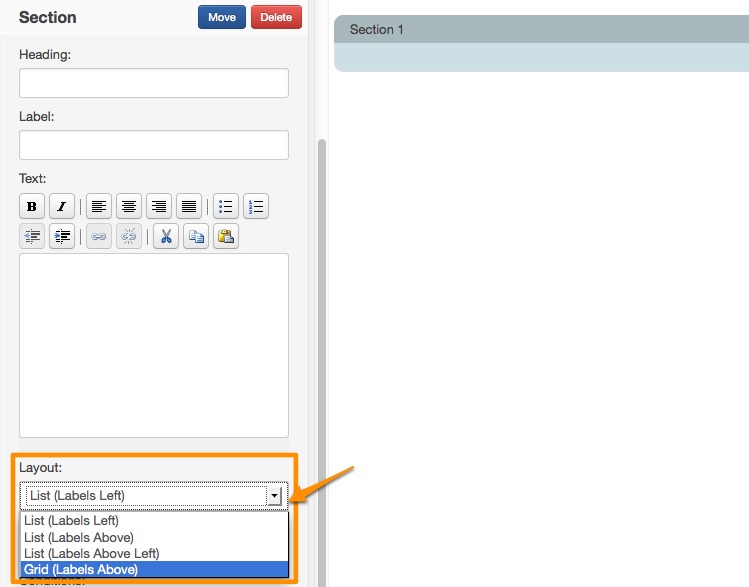
Task: Click the red Delete button
Action: [276, 17]
